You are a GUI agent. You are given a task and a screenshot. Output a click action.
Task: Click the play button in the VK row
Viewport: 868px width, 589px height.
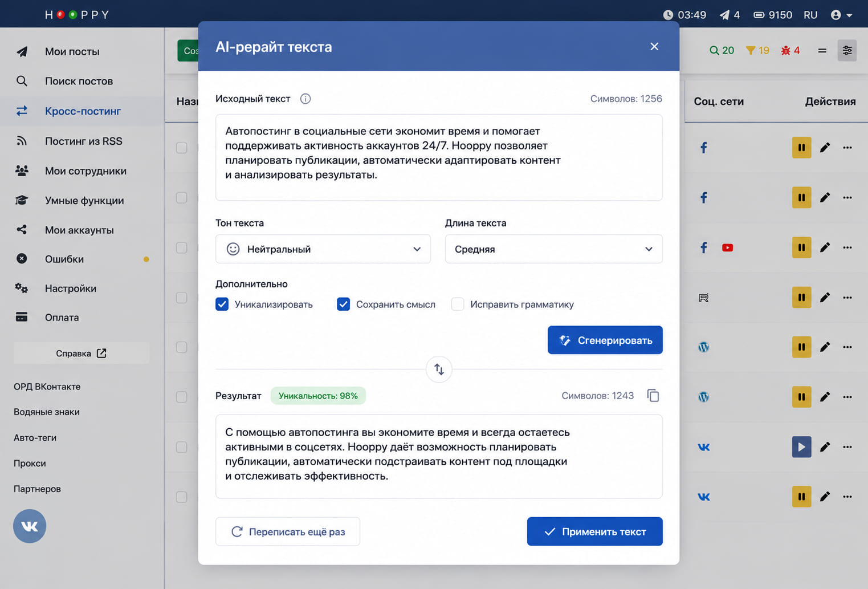801,446
